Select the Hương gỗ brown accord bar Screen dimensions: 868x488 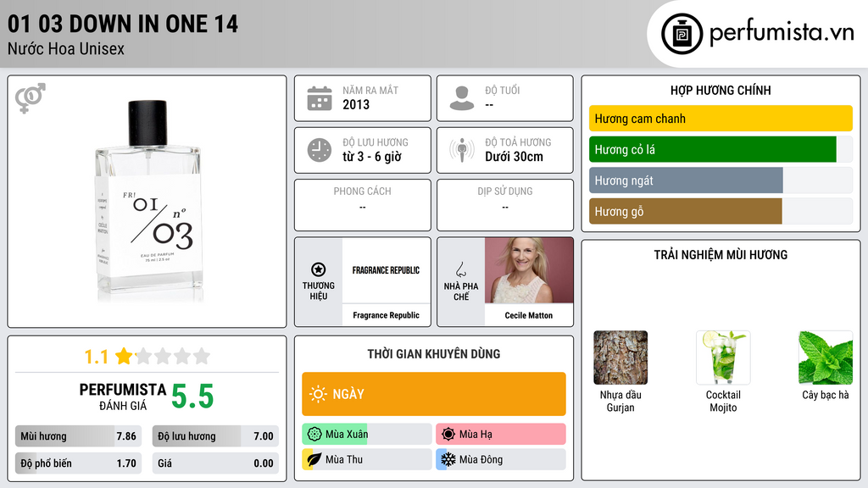click(x=721, y=211)
